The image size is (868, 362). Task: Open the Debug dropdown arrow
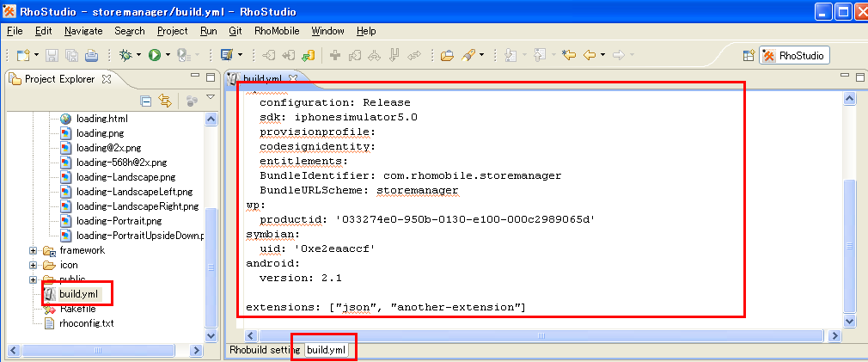point(138,55)
